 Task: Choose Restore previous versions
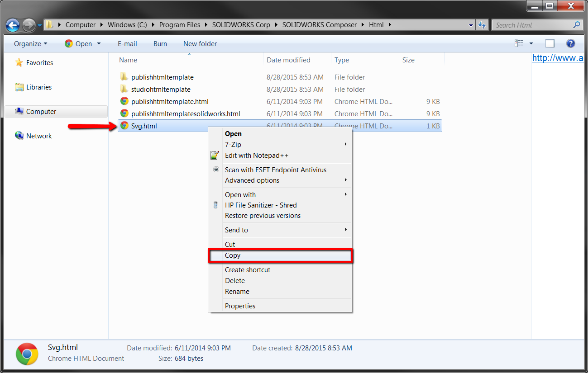click(x=280, y=216)
